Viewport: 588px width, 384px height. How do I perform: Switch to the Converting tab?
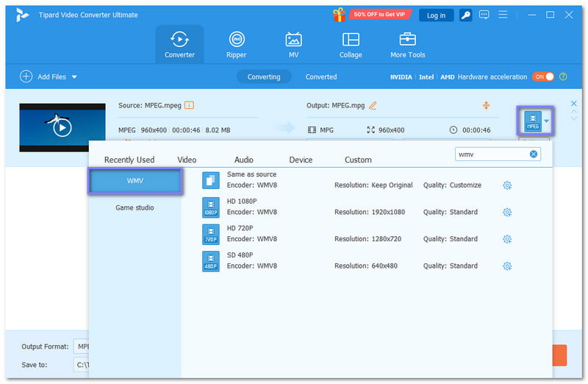(264, 77)
